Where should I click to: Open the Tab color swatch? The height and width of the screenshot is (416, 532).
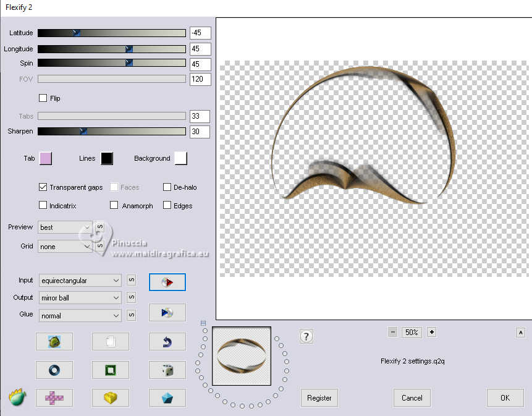[46, 158]
